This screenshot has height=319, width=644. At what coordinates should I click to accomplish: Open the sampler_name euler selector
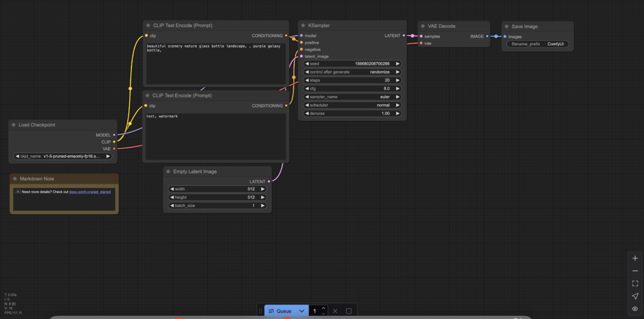[x=352, y=97]
